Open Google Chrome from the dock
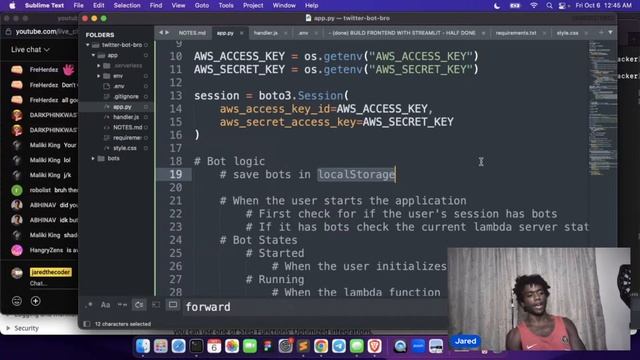Viewport: 640px width, 360px height. coord(321,346)
